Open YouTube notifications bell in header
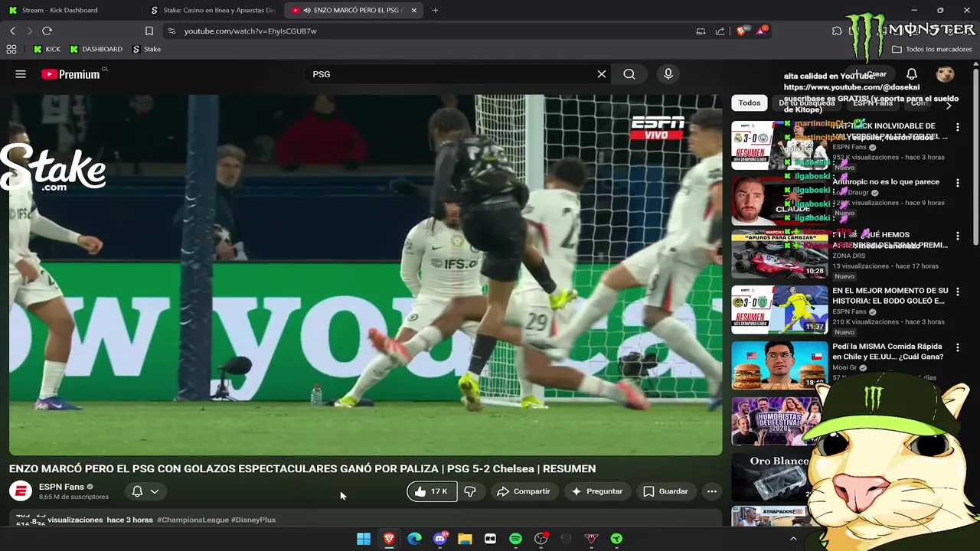 912,74
